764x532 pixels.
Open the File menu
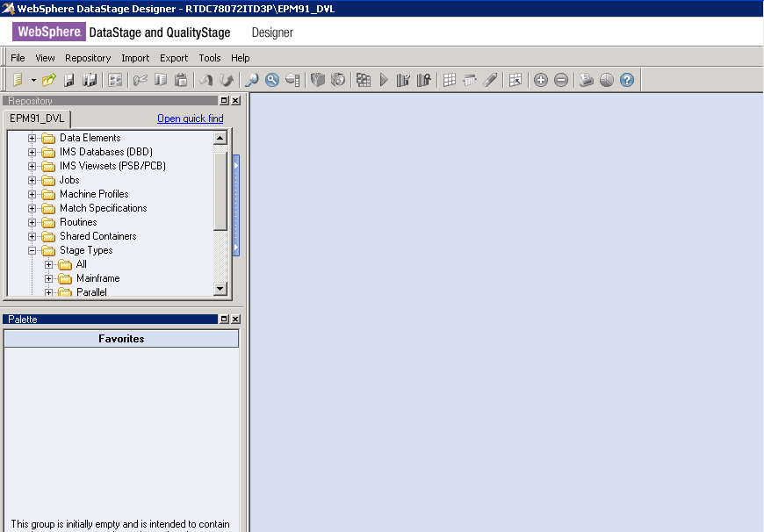(18, 58)
